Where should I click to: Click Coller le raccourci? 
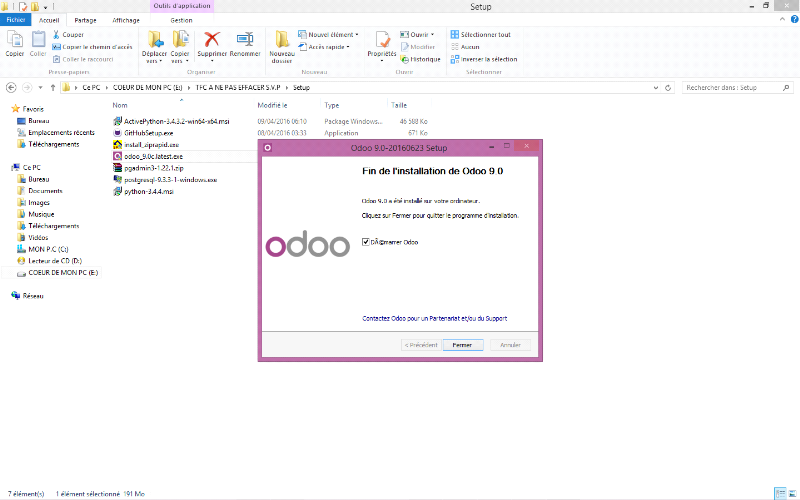[x=83, y=59]
